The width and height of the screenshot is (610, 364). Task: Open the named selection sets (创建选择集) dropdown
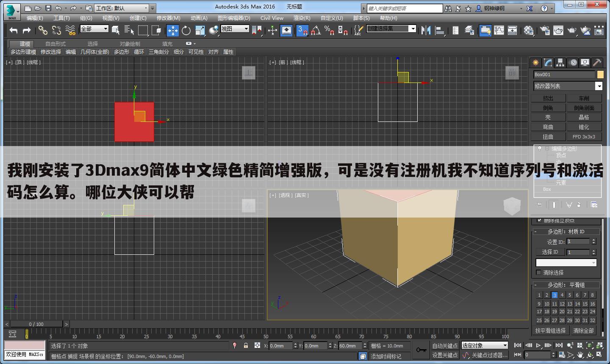pos(391,28)
